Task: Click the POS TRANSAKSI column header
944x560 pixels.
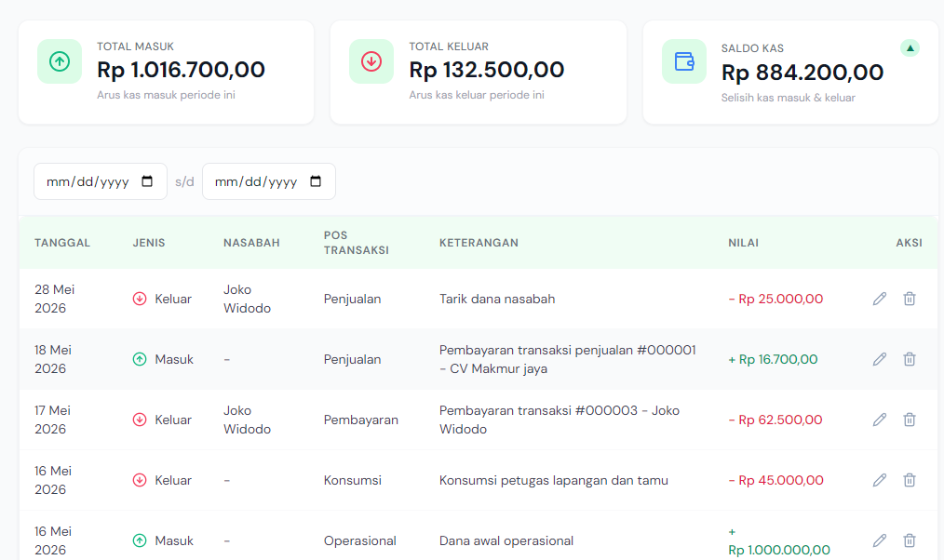Action: coord(357,243)
